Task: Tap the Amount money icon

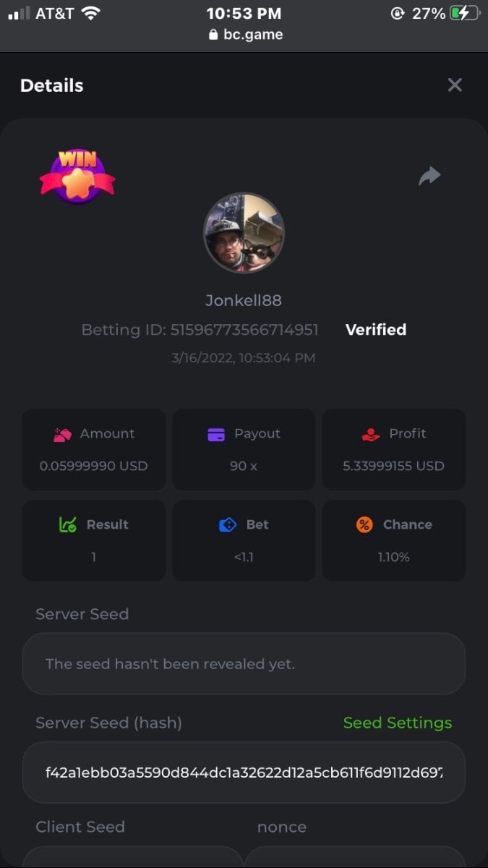Action: coord(62,434)
